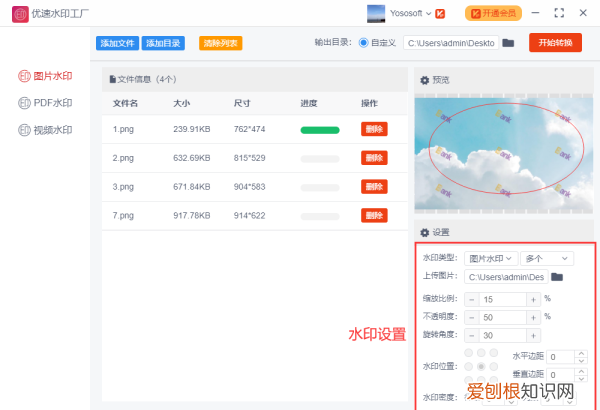Open the output directory folder icon
This screenshot has height=410, width=600.
[508, 43]
